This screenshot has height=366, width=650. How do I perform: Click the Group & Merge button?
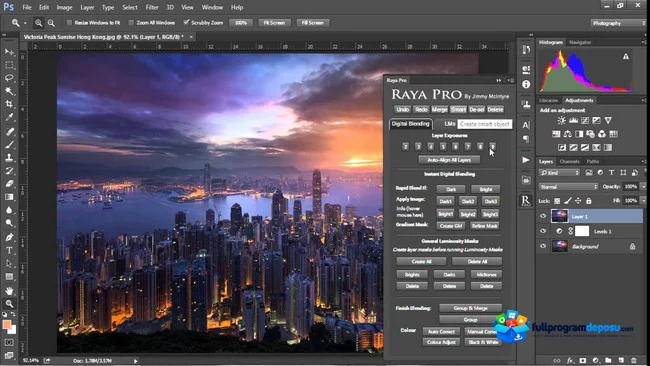tap(471, 308)
